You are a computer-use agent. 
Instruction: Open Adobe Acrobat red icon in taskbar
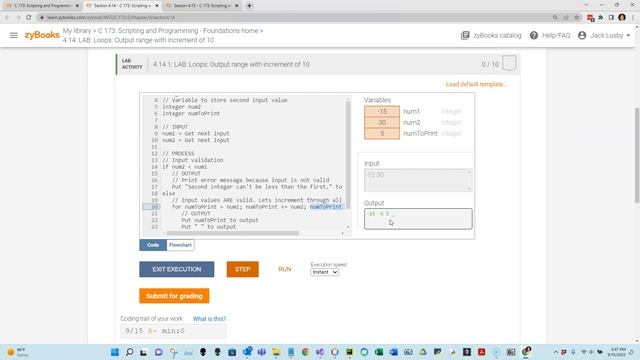tap(482, 352)
